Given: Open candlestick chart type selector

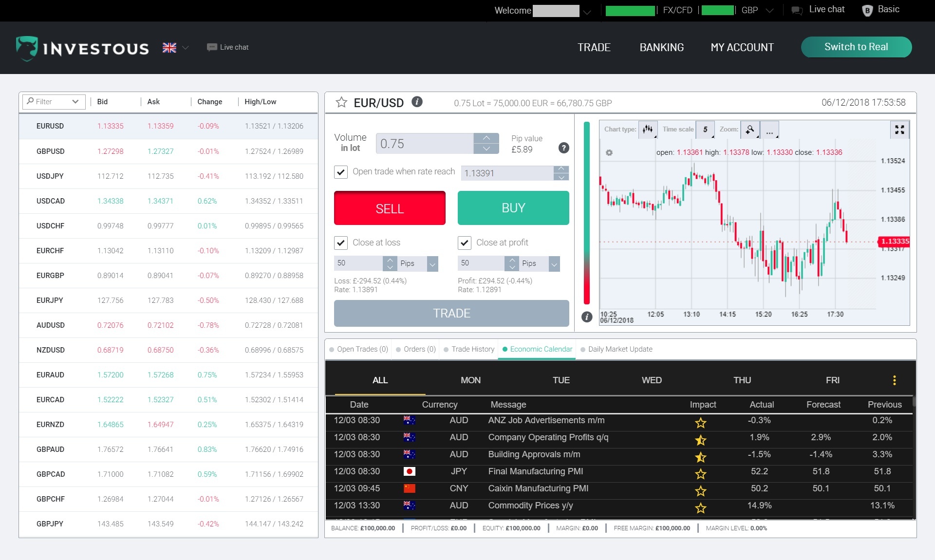Looking at the screenshot, I should [x=648, y=130].
